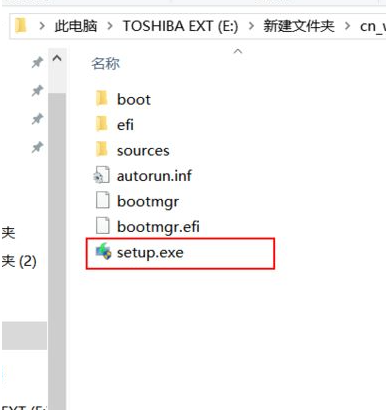
Task: Click the bootmgr.efi file icon
Action: [x=102, y=226]
